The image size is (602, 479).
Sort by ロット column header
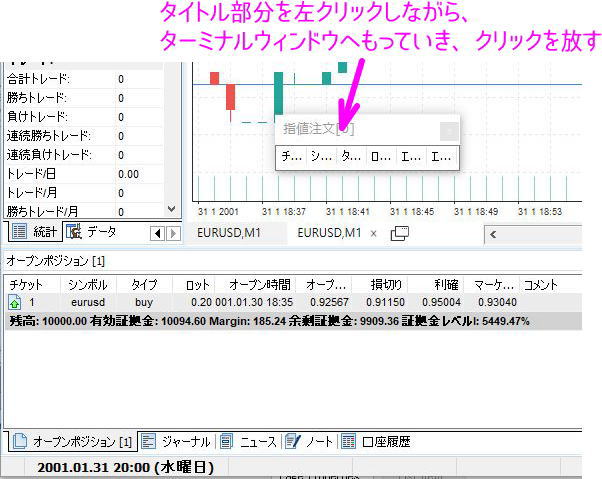(194, 285)
